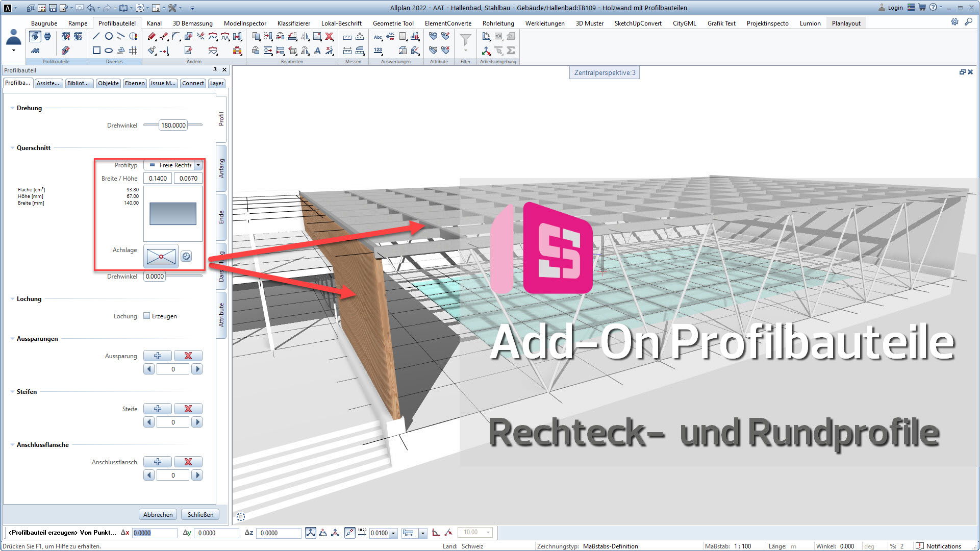This screenshot has height=551, width=980.
Task: Click inside the Breite value field showing 0.1400
Action: coord(157,178)
